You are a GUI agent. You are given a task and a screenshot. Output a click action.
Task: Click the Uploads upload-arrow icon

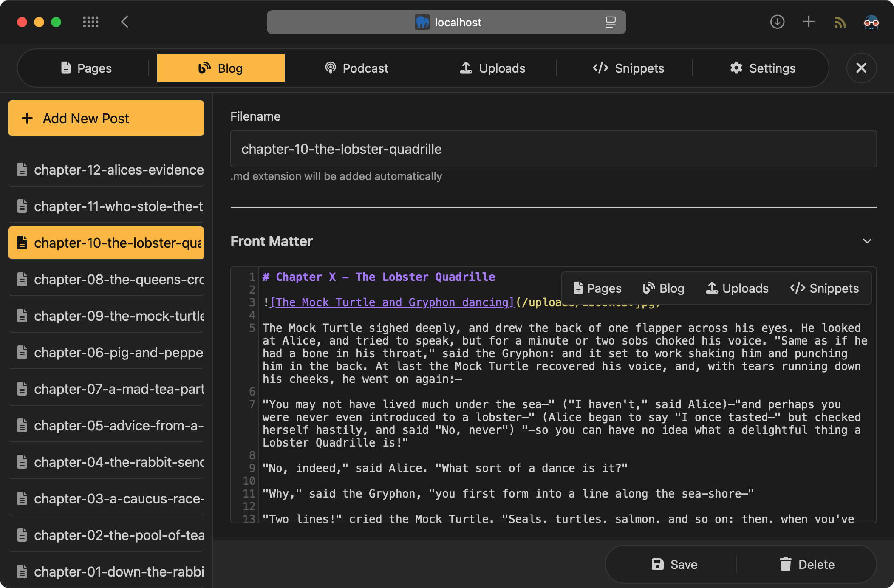(466, 68)
